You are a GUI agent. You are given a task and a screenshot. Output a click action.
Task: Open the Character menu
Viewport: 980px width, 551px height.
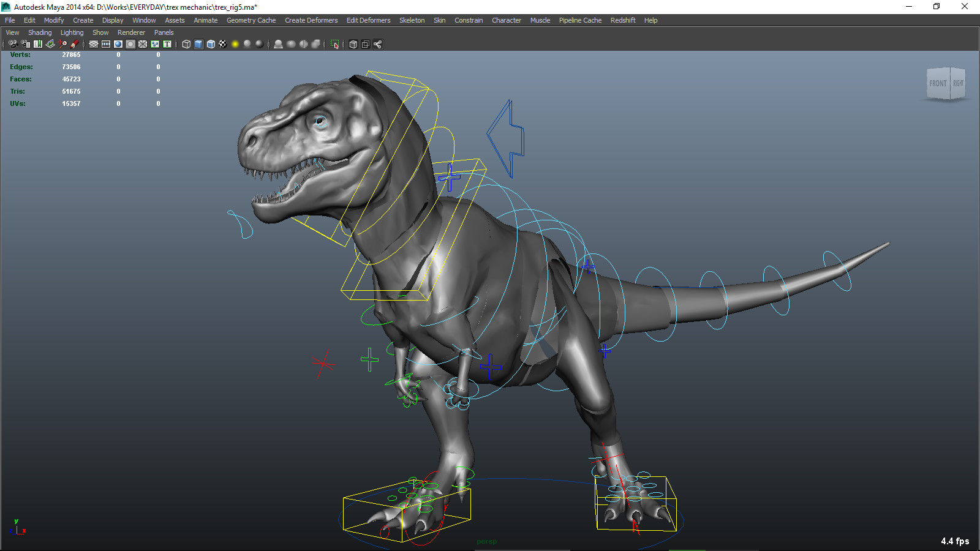click(506, 20)
